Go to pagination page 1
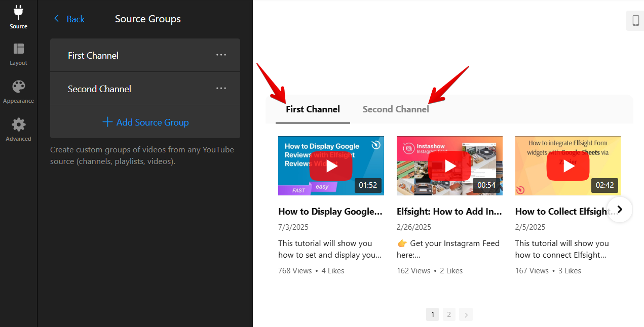The height and width of the screenshot is (327, 644). (432, 314)
